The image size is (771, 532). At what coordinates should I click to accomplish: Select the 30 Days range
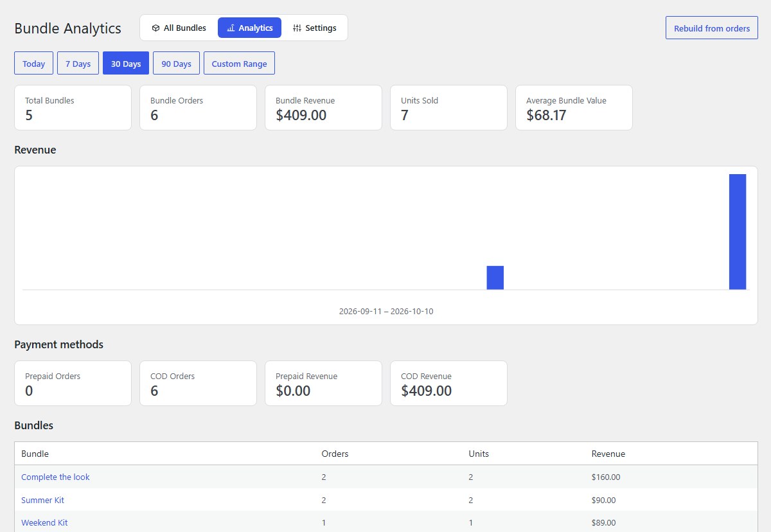126,64
